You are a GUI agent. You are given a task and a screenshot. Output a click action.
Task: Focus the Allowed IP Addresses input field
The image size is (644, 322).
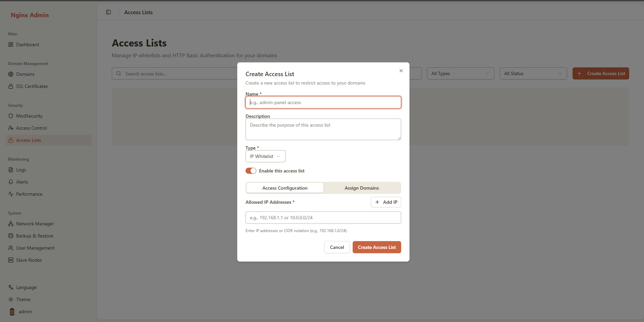pyautogui.click(x=323, y=218)
